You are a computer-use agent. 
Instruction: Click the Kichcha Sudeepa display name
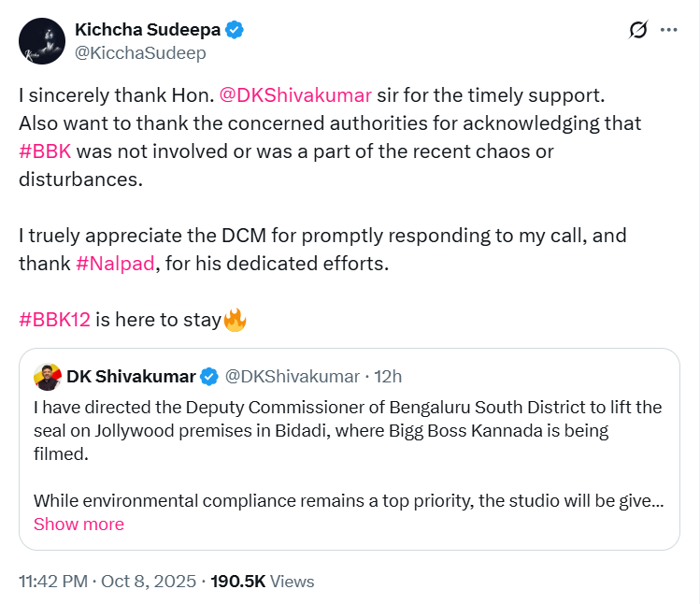pyautogui.click(x=148, y=30)
